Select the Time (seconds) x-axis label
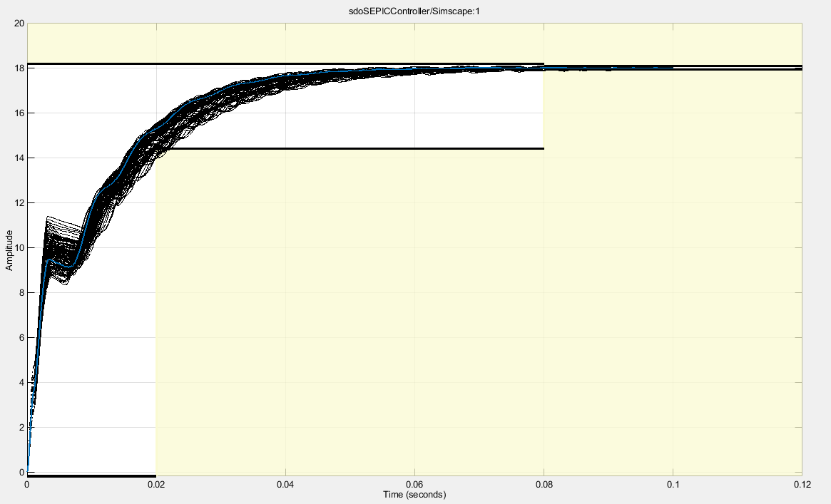This screenshot has width=831, height=504. point(414,495)
